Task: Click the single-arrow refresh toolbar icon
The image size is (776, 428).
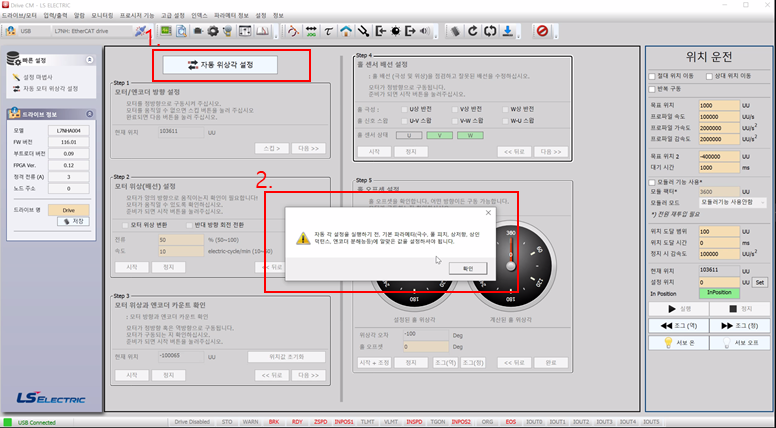Action: coord(473,31)
